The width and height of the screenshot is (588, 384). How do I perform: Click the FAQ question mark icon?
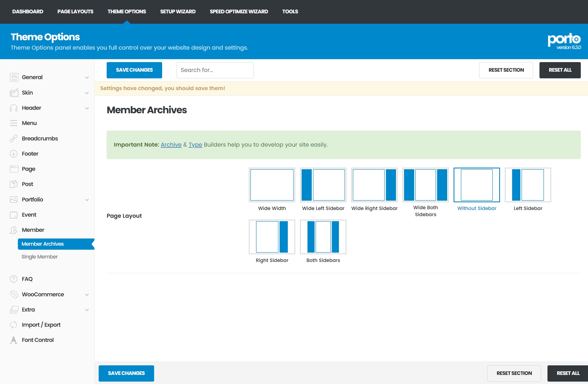(14, 279)
